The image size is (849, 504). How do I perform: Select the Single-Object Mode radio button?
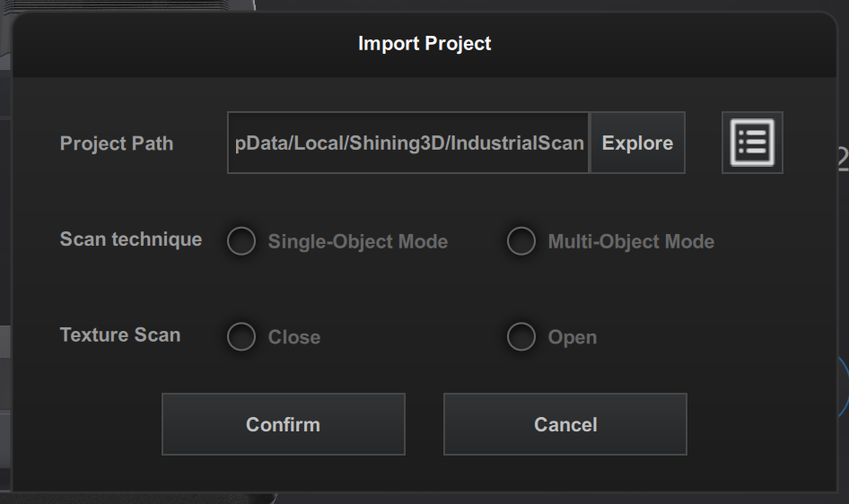(241, 241)
